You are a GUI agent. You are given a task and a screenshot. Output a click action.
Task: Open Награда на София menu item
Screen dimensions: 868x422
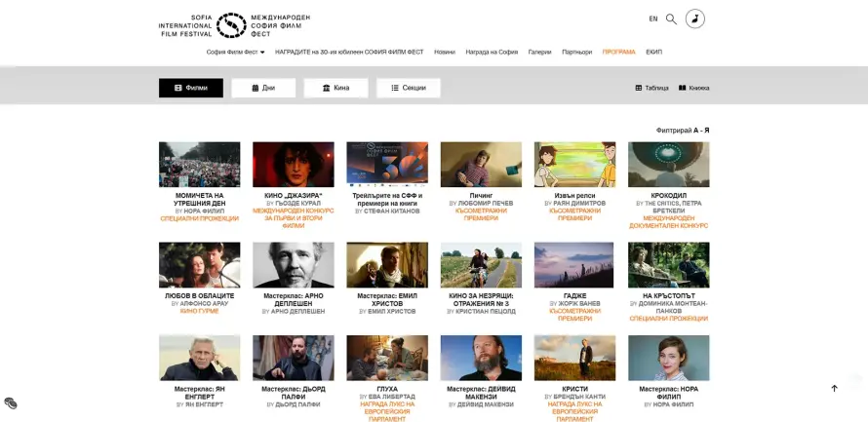pyautogui.click(x=492, y=52)
